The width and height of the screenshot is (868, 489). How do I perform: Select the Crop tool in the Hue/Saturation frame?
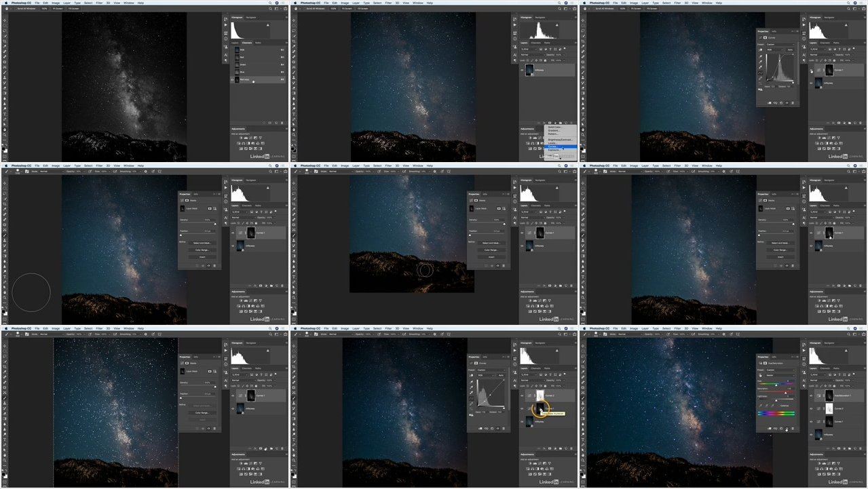tap(584, 367)
